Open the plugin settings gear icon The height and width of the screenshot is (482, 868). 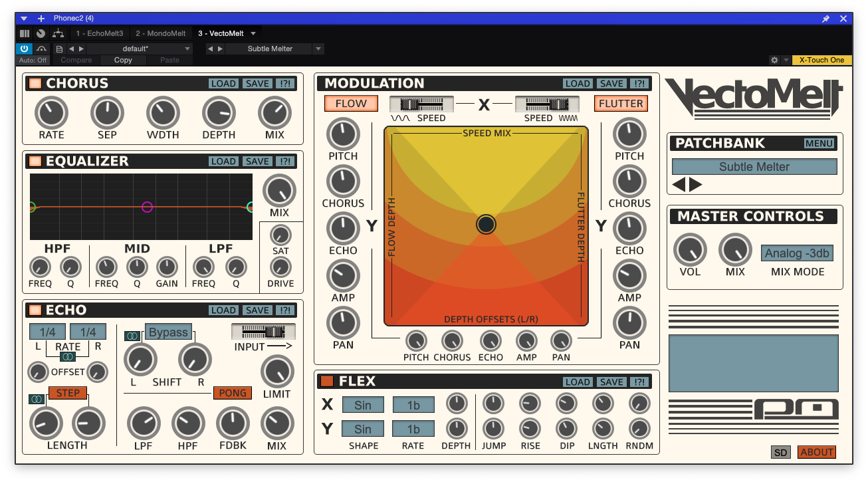(774, 60)
